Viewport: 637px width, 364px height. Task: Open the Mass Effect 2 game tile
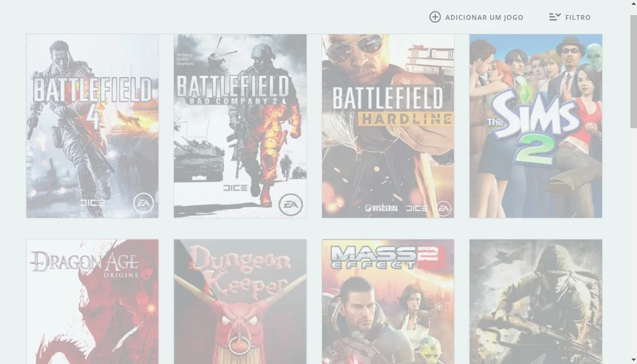[x=388, y=301]
